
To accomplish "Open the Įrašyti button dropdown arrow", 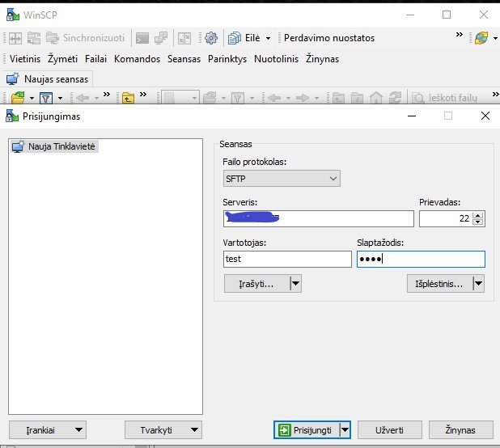I will [295, 284].
